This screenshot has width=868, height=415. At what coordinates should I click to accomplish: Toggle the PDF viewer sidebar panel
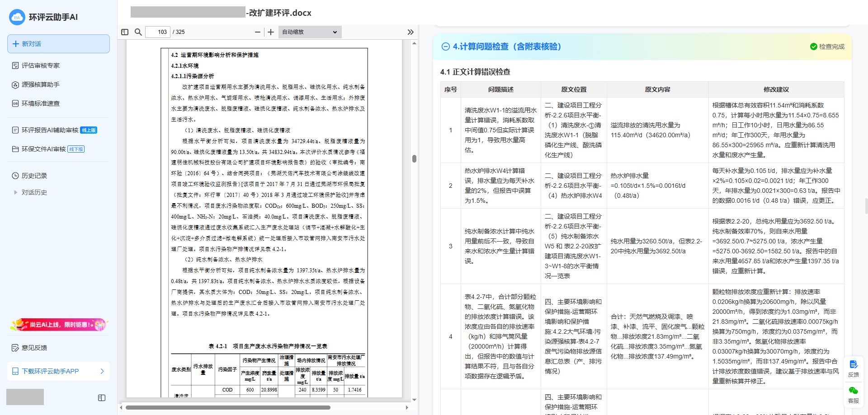coord(125,32)
